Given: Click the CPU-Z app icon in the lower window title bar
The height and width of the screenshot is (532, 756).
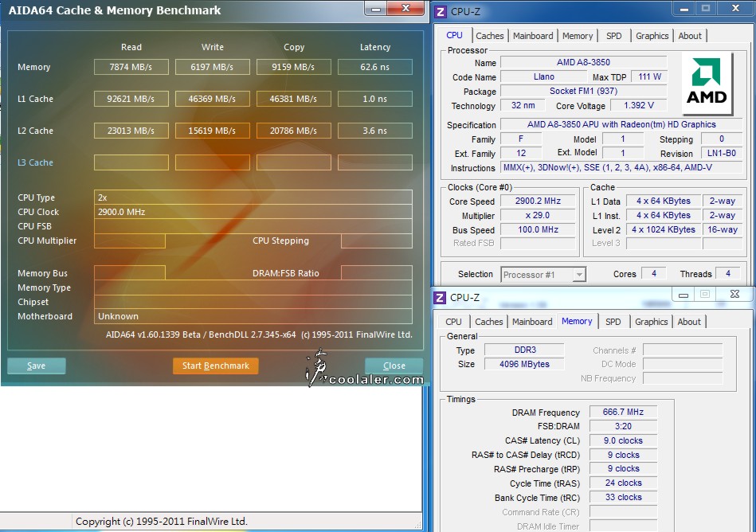Looking at the screenshot, I should click(x=439, y=297).
